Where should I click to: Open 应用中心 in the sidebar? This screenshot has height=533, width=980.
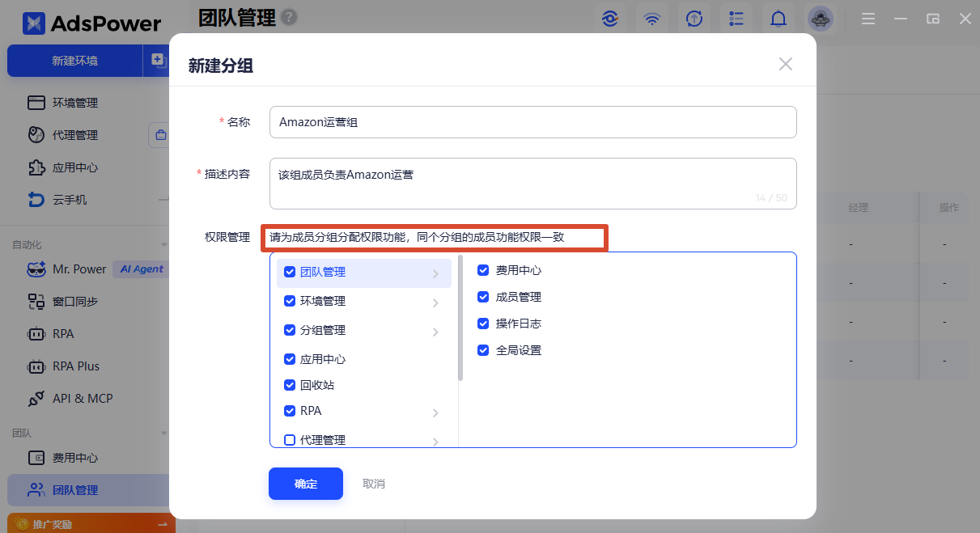tap(75, 167)
